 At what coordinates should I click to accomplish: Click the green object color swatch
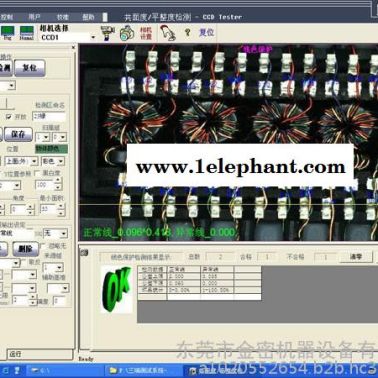click(x=51, y=148)
